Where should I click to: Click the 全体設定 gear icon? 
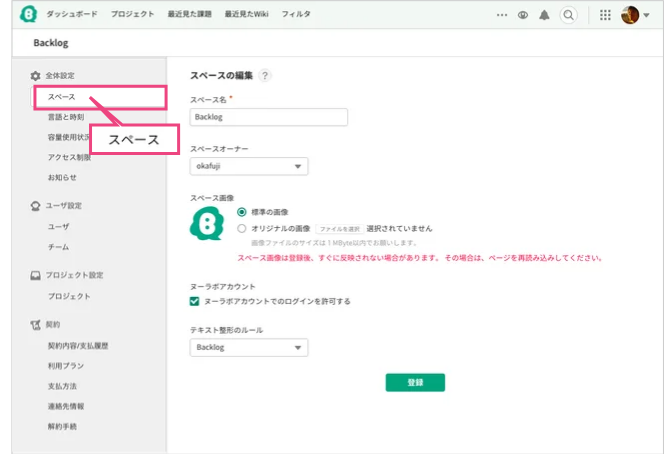pyautogui.click(x=35, y=76)
